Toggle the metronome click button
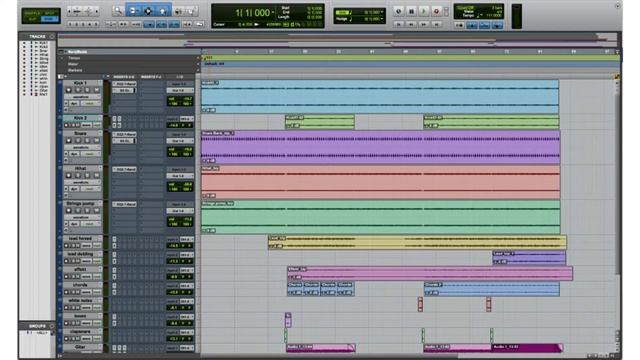 point(471,25)
